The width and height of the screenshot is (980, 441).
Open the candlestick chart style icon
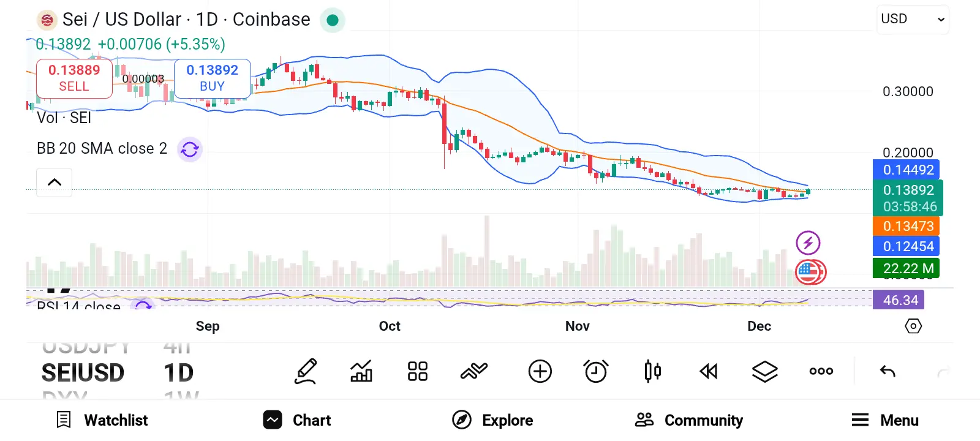(652, 371)
